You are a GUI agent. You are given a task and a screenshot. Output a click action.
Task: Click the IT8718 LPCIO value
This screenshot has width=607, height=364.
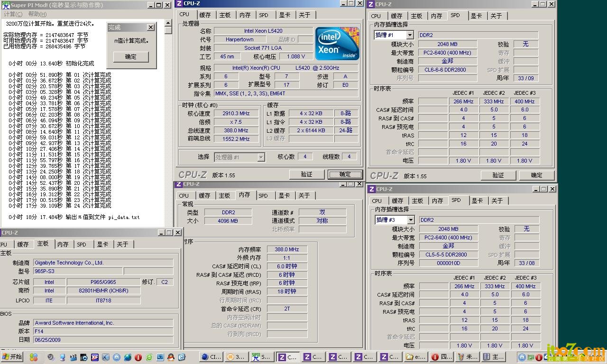[x=103, y=300]
